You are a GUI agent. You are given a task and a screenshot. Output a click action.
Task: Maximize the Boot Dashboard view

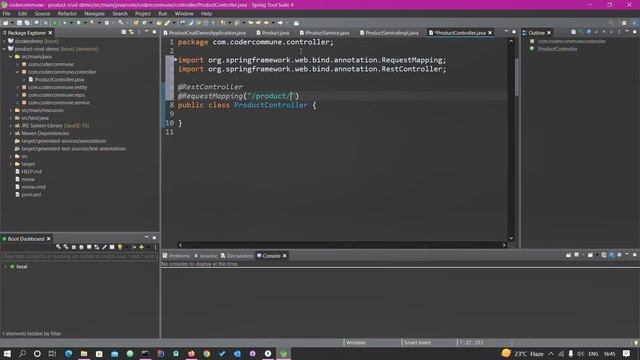(154, 238)
